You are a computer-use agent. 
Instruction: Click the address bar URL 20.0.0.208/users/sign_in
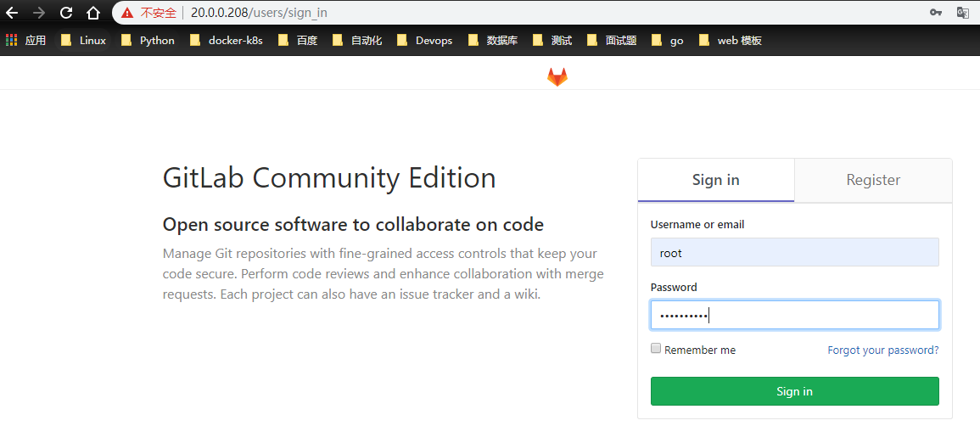tap(259, 13)
